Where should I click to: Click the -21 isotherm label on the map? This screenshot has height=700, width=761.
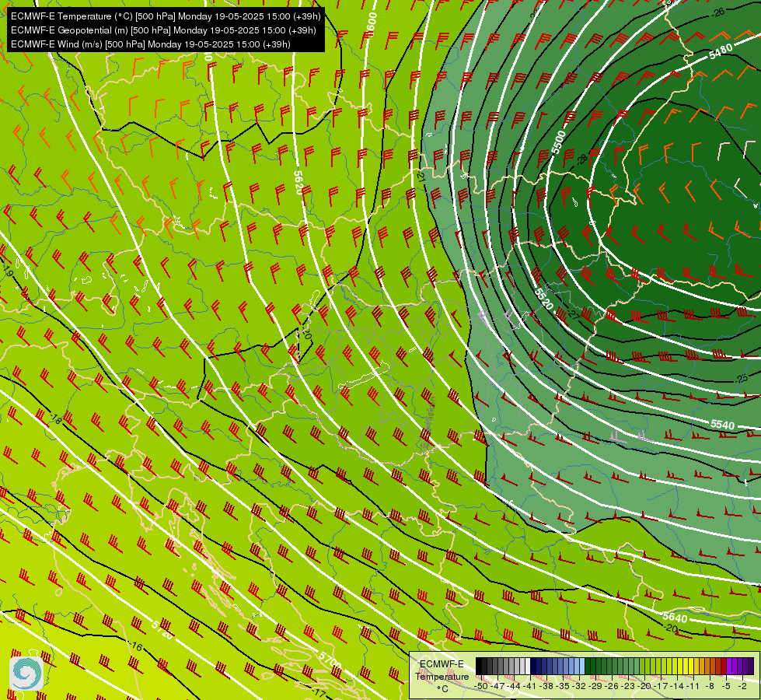tap(421, 176)
